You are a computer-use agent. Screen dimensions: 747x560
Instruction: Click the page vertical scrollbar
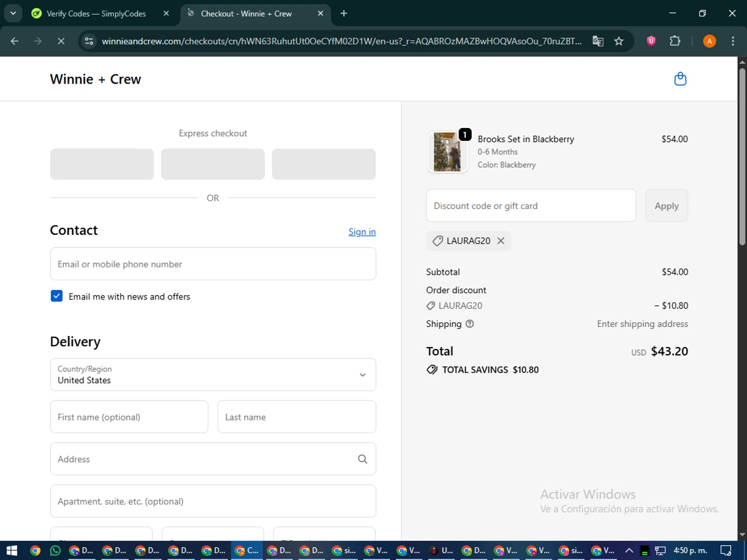(x=742, y=156)
